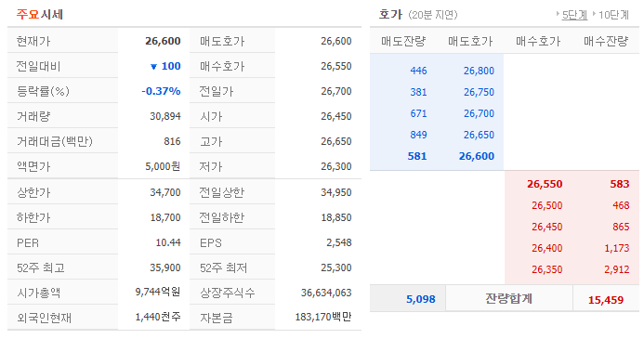
Task: Select the EPS value 2,548
Action: tap(339, 242)
